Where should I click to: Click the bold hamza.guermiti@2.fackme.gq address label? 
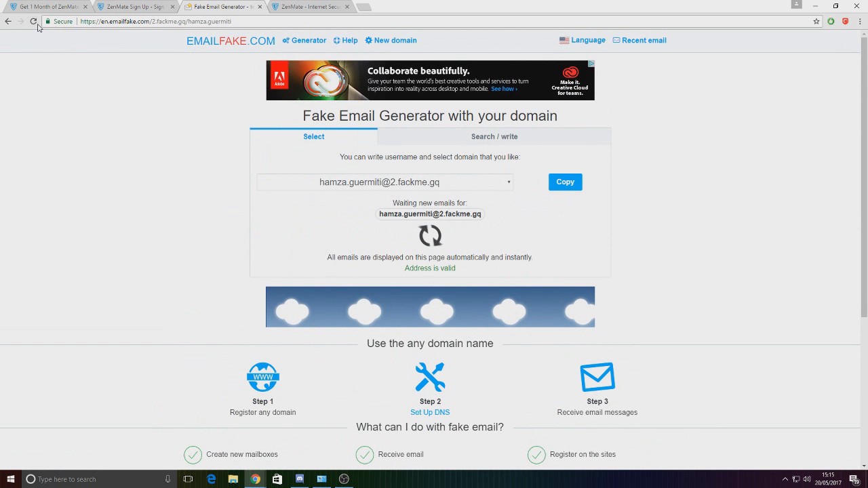(430, 214)
